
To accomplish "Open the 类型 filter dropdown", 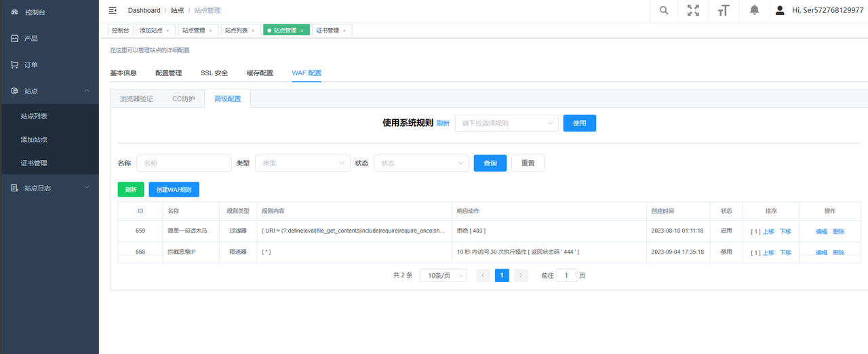I will (302, 163).
